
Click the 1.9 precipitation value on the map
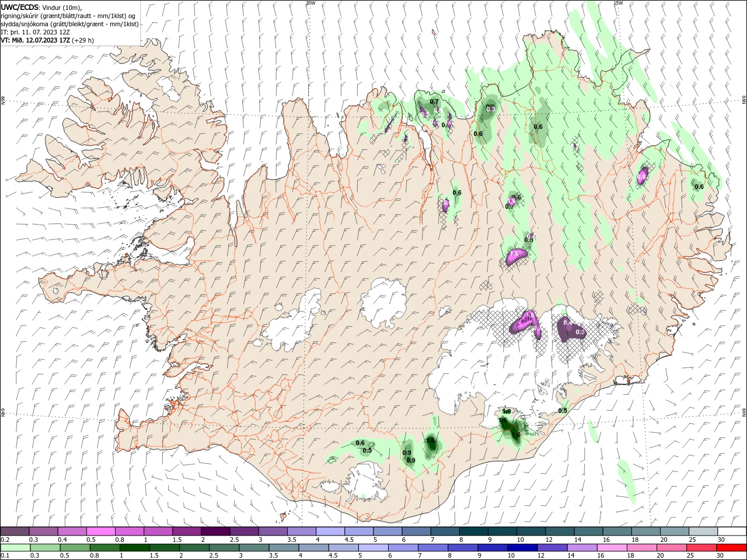[x=507, y=411]
